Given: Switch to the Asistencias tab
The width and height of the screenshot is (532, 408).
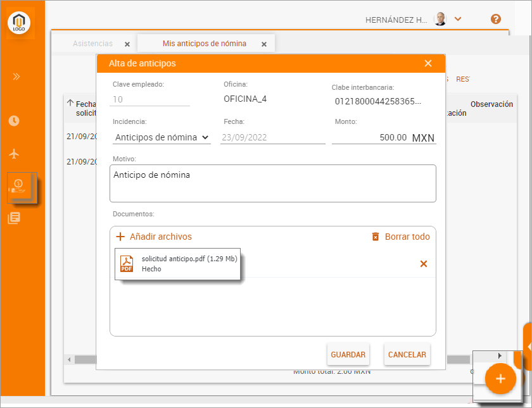Looking at the screenshot, I should [x=92, y=44].
